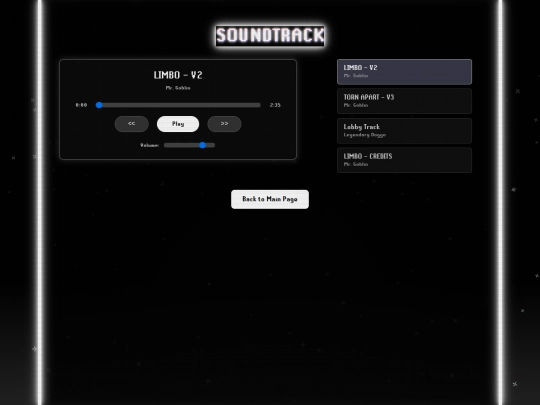Screen dimensions: 540x405
Task: Start playback with the Play button
Action: pyautogui.click(x=178, y=124)
